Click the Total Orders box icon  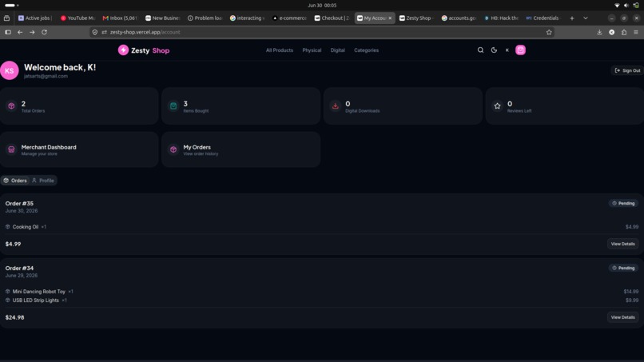pyautogui.click(x=11, y=106)
